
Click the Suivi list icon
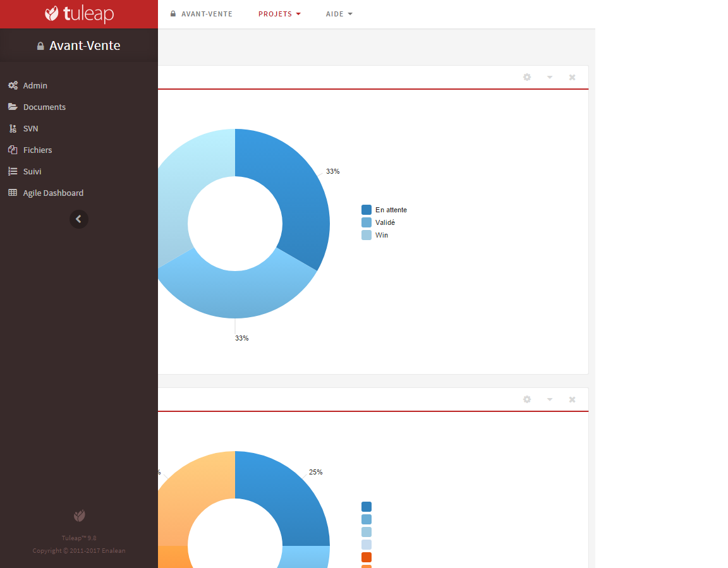13,171
